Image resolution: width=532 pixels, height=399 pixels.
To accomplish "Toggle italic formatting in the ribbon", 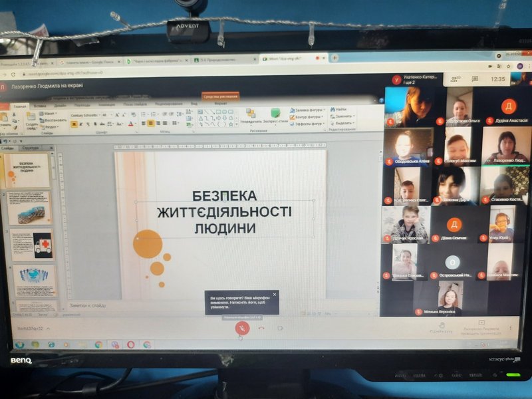I will [x=81, y=124].
